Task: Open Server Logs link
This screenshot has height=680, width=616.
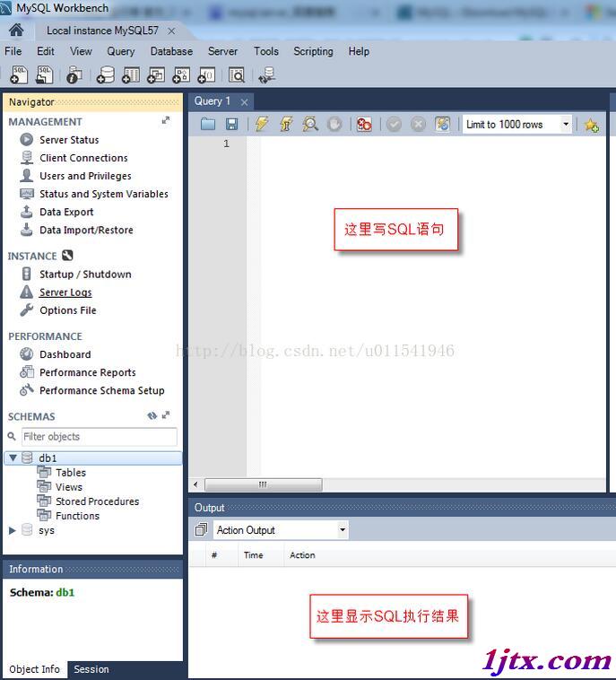Action: [x=65, y=292]
